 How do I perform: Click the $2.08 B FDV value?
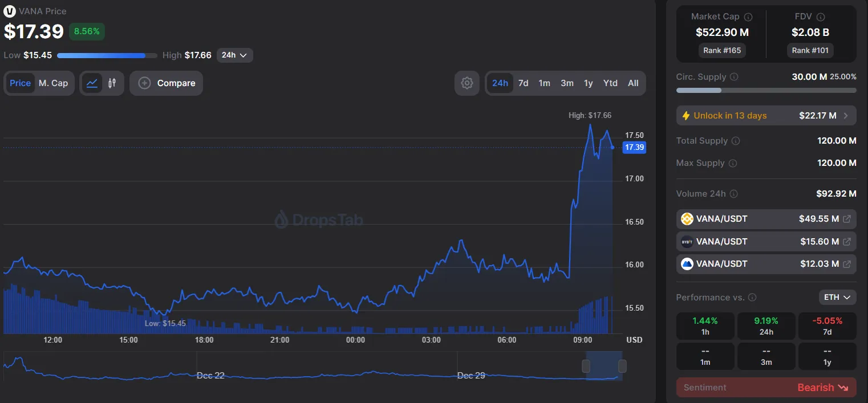coord(810,32)
